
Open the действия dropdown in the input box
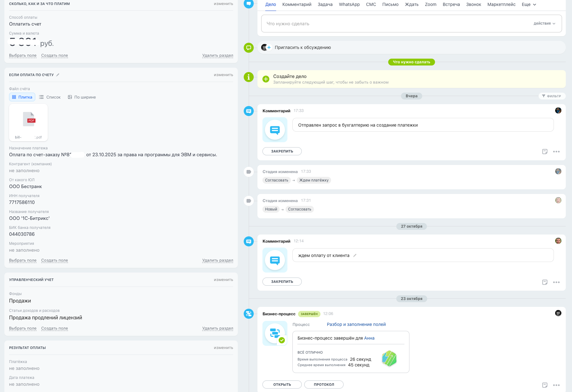[544, 23]
